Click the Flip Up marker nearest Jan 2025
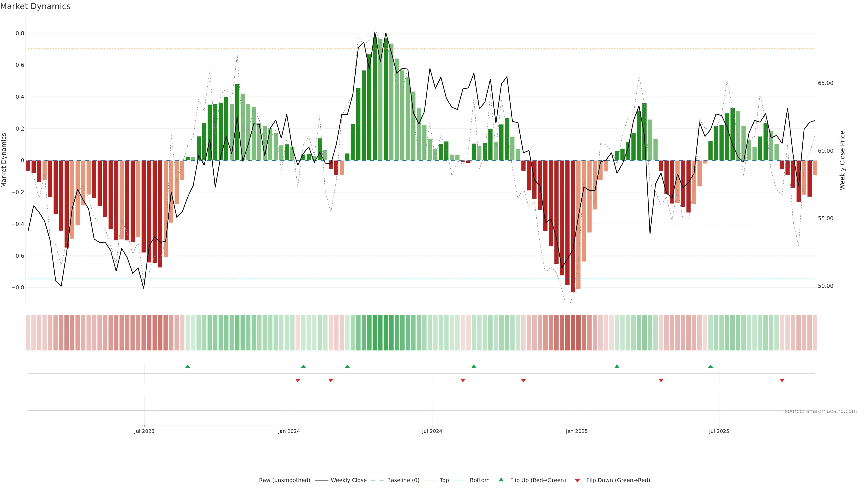 pos(617,366)
